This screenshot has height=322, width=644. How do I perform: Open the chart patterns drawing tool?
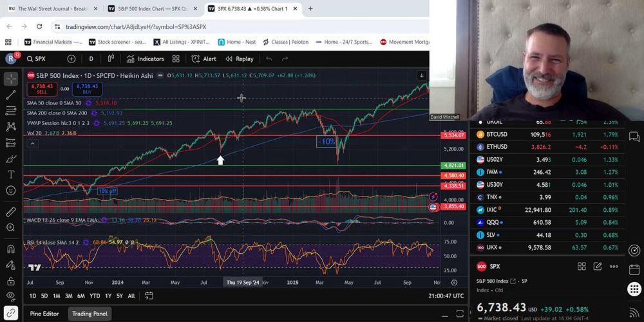point(11,127)
